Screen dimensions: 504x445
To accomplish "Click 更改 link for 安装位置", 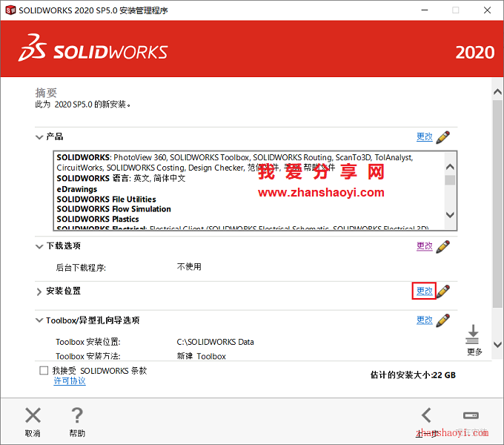I will pyautogui.click(x=424, y=291).
